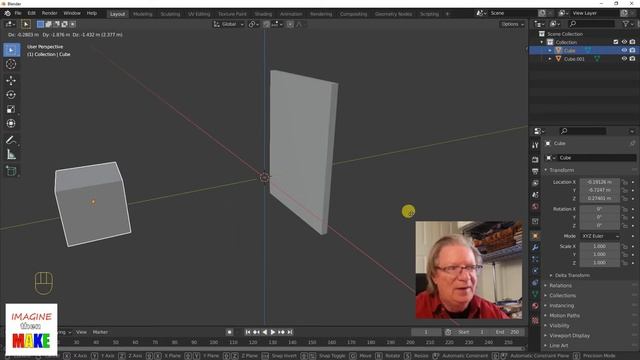Screen dimensions: 640x360
Task: Select the Measure tool
Action: 11,154
